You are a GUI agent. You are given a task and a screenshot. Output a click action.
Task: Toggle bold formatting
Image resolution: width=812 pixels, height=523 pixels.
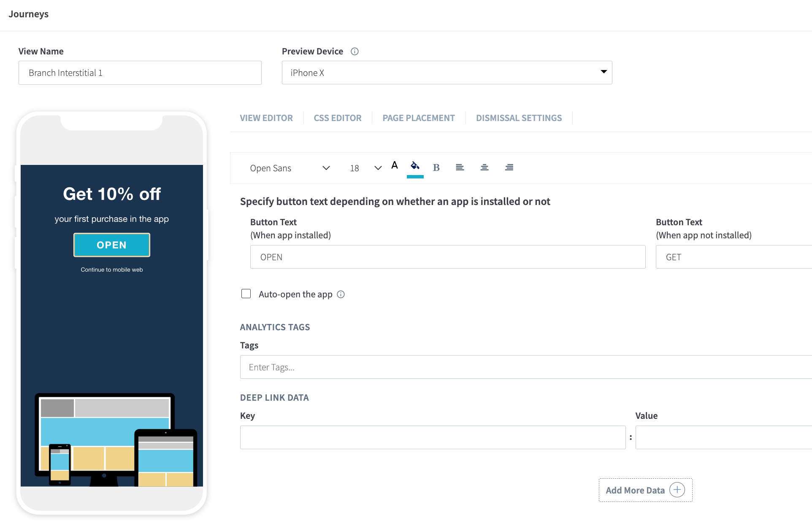tap(436, 167)
